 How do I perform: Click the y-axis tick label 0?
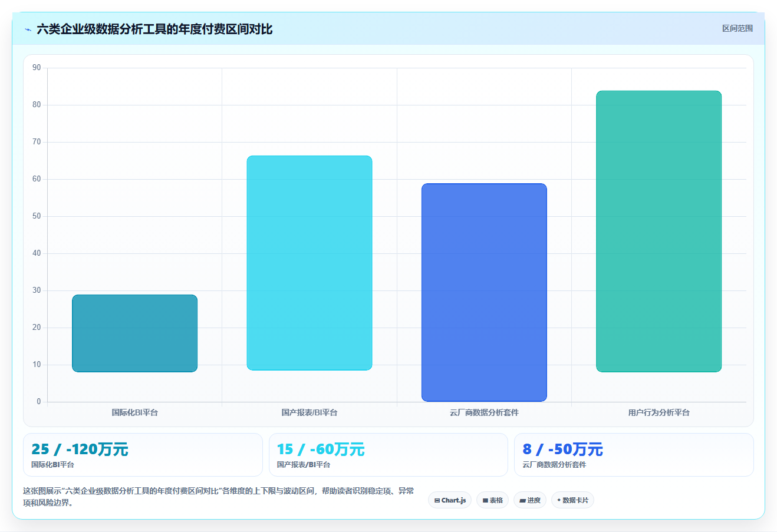point(39,402)
